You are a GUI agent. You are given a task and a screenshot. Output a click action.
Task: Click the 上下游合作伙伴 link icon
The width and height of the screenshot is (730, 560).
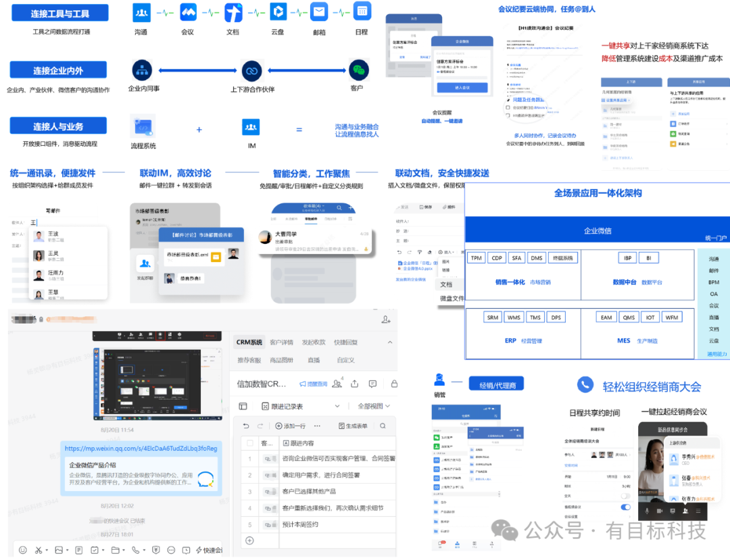point(252,71)
